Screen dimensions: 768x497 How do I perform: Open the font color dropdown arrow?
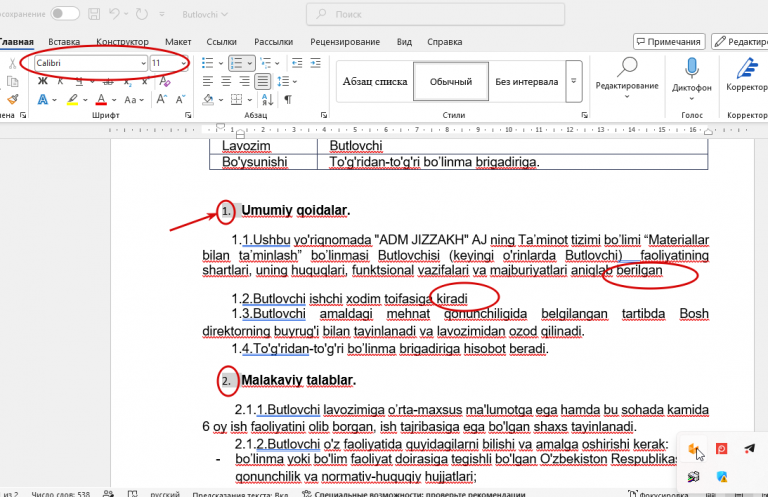114,100
